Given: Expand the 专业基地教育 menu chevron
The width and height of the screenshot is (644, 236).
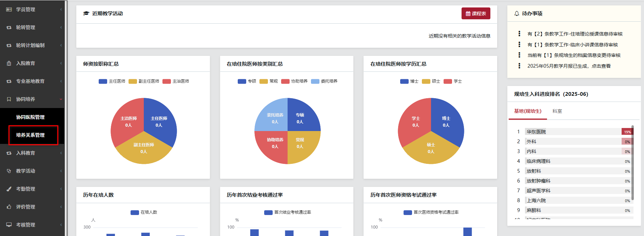Looking at the screenshot, I should tap(61, 81).
